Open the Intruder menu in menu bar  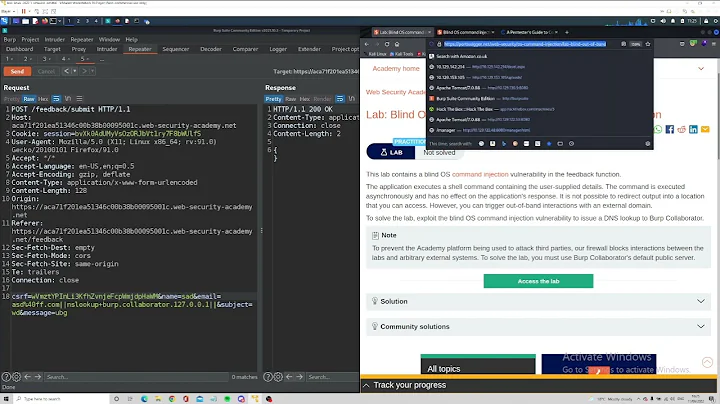[55, 39]
